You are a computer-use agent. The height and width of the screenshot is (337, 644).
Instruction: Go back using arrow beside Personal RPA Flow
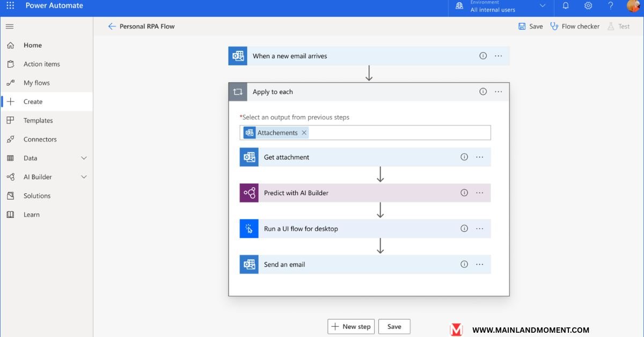(112, 26)
